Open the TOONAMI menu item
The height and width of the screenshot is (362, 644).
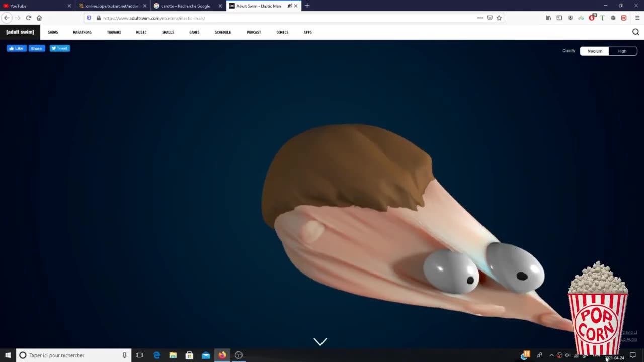[114, 32]
